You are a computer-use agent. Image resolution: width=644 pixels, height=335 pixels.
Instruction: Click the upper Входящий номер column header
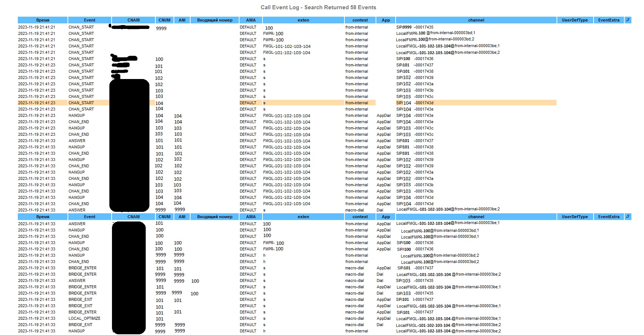tap(215, 20)
